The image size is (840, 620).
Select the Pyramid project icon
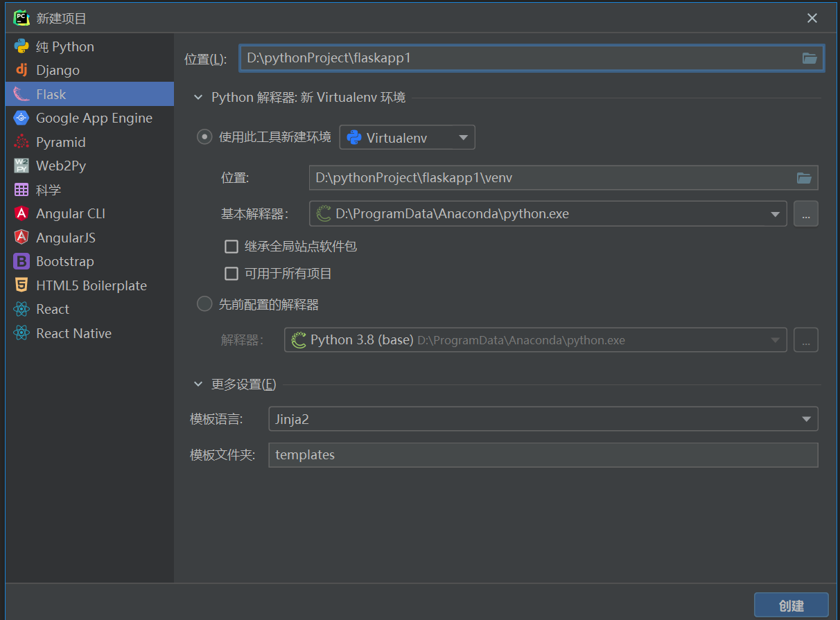21,142
